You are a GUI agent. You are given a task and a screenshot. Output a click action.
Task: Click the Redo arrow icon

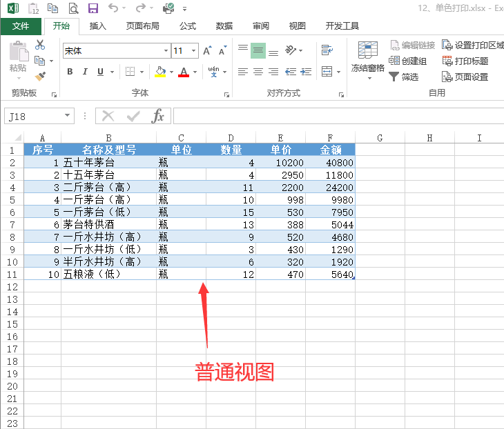coord(141,8)
